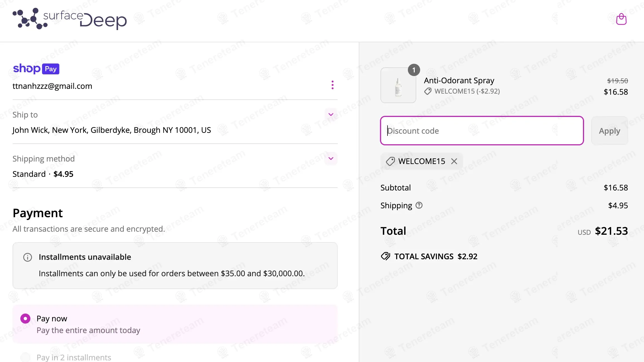Click the WELCOME15 discount tag icon
This screenshot has width=644, height=362.
click(390, 161)
